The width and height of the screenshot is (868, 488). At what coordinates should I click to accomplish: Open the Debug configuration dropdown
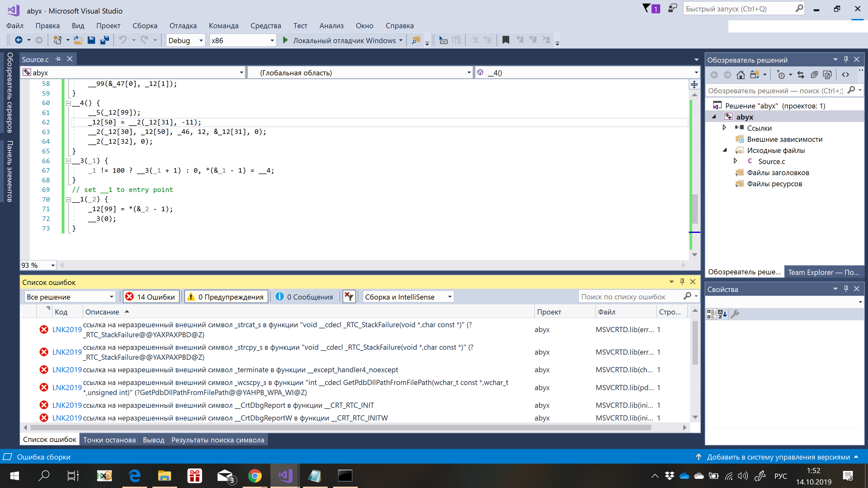pyautogui.click(x=201, y=40)
